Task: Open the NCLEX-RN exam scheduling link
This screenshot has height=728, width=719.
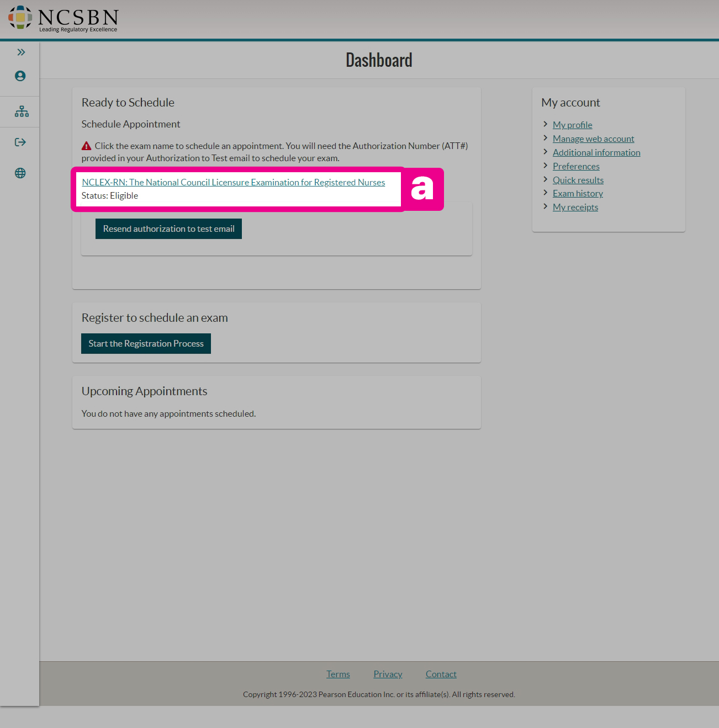Action: (x=234, y=182)
